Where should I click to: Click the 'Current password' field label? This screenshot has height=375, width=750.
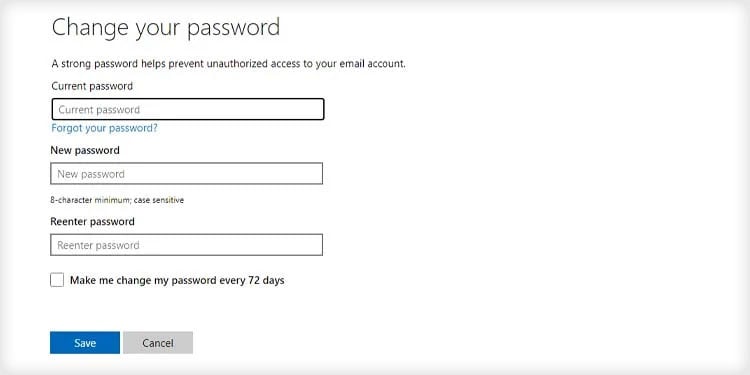[x=92, y=86]
